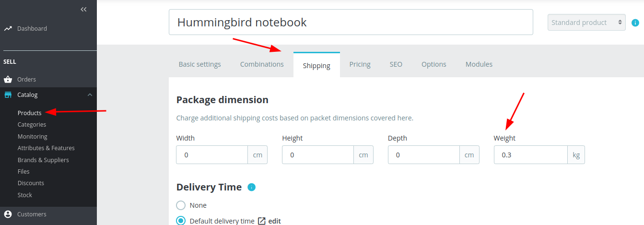Click the Weight input field
The image size is (644, 225).
531,155
